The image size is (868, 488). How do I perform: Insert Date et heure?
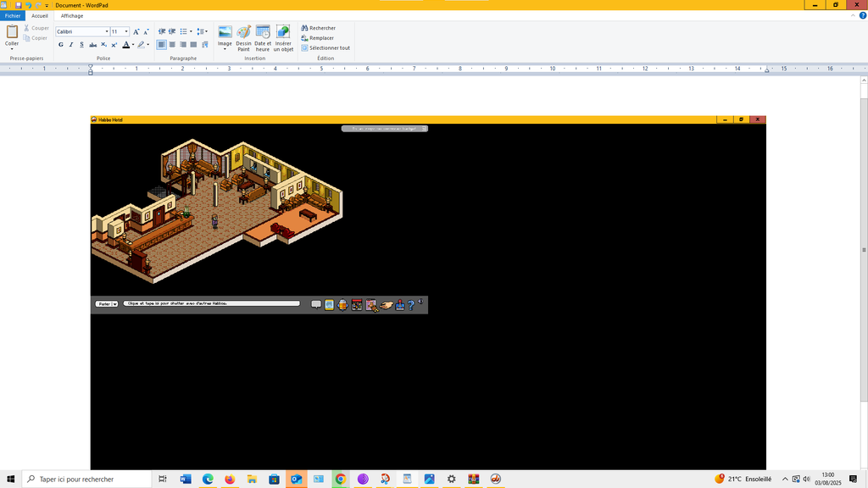pos(263,37)
